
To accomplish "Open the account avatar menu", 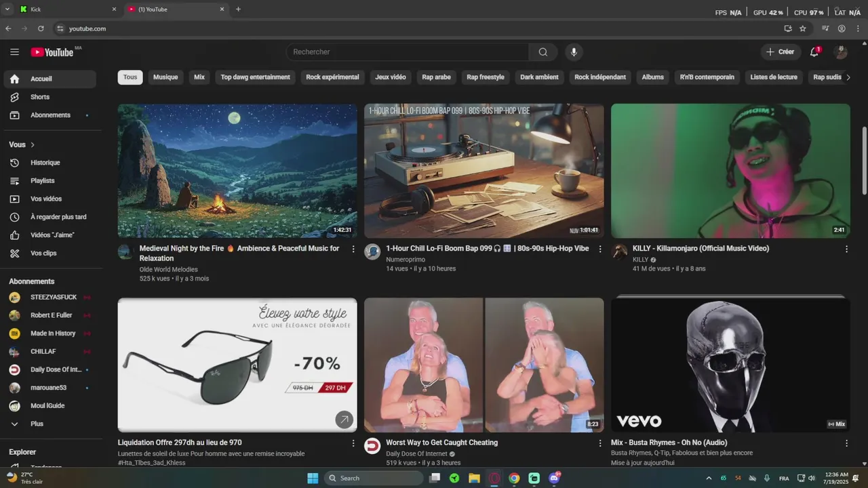I will 841,52.
